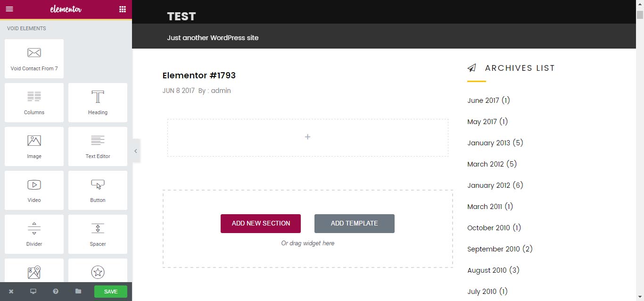This screenshot has height=301, width=644.
Task: Return to widgets panel via grid icon
Action: point(122,9)
